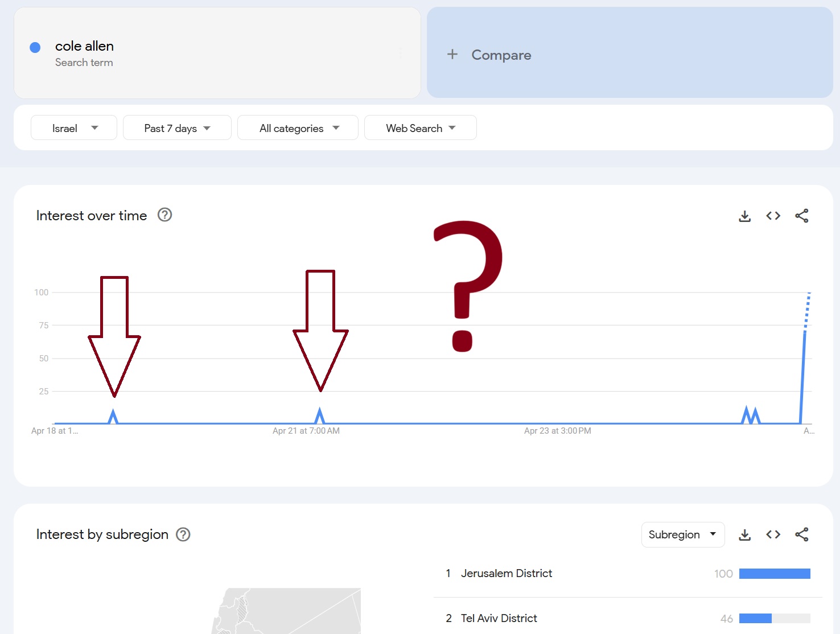Share the Interest by subregion panel
This screenshot has width=840, height=634.
(x=802, y=534)
